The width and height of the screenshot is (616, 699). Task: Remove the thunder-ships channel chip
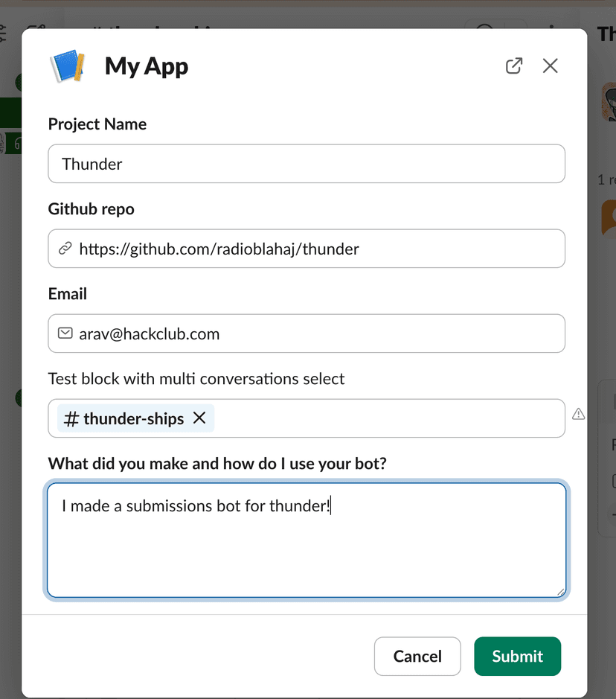coord(199,418)
